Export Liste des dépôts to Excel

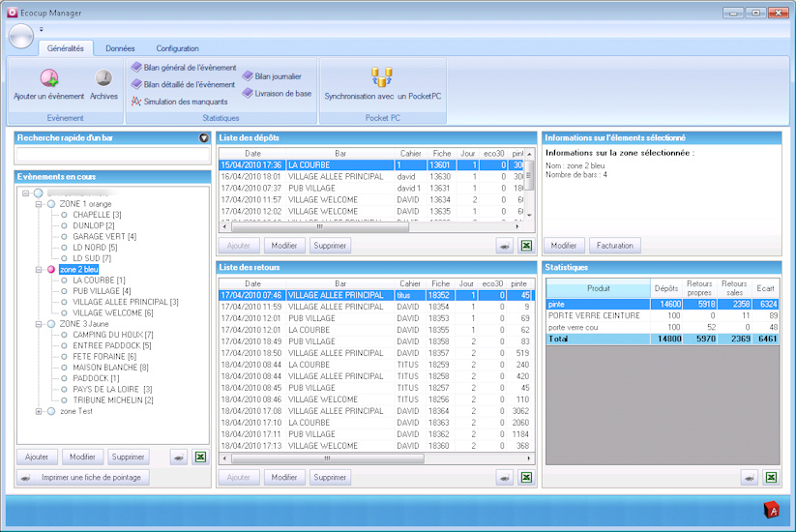[525, 246]
